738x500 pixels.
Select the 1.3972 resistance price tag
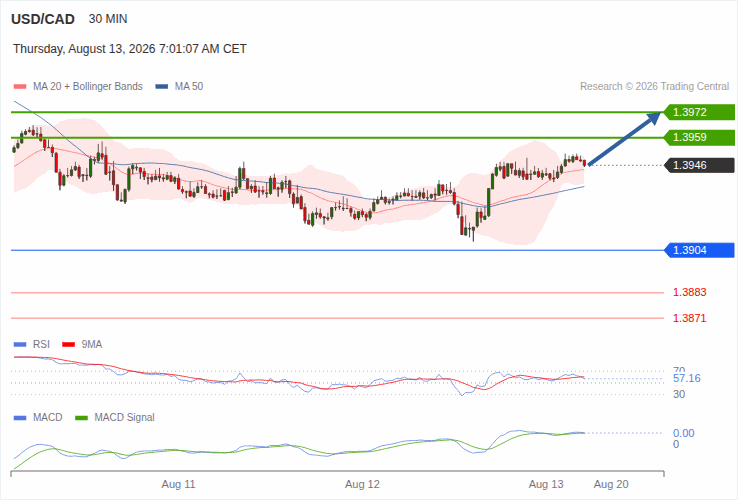[x=699, y=112]
